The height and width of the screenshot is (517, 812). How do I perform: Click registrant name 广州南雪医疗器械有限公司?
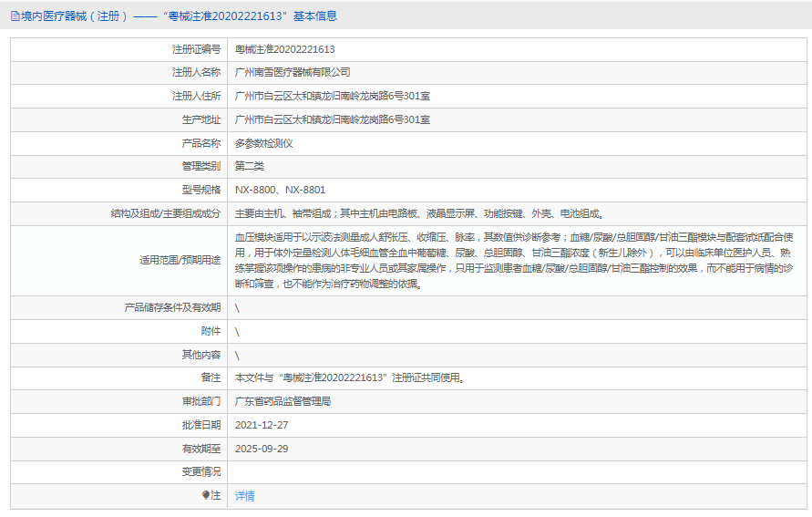[x=293, y=73]
